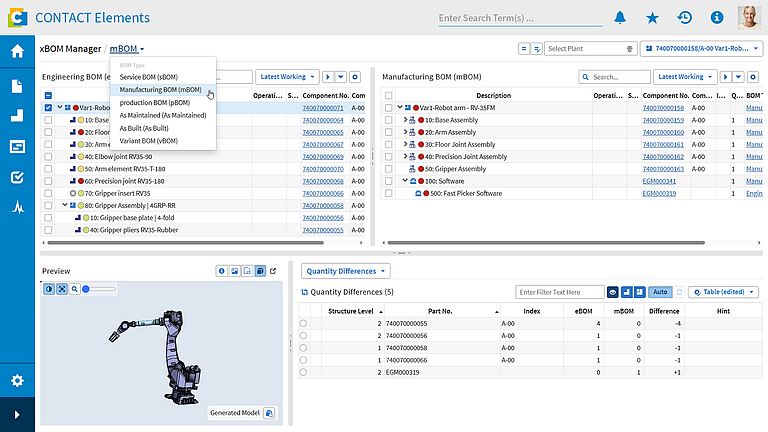Focus the Enter Search Term(s) field
The image size is (768, 432).
click(x=520, y=18)
